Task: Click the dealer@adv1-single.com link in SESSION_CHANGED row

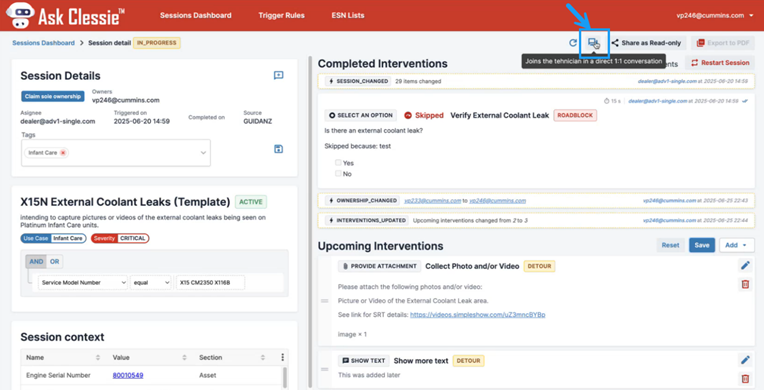Action: tap(667, 81)
